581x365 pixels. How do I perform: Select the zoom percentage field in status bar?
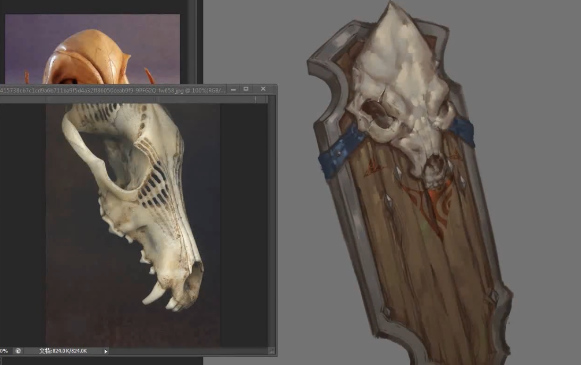pyautogui.click(x=4, y=351)
